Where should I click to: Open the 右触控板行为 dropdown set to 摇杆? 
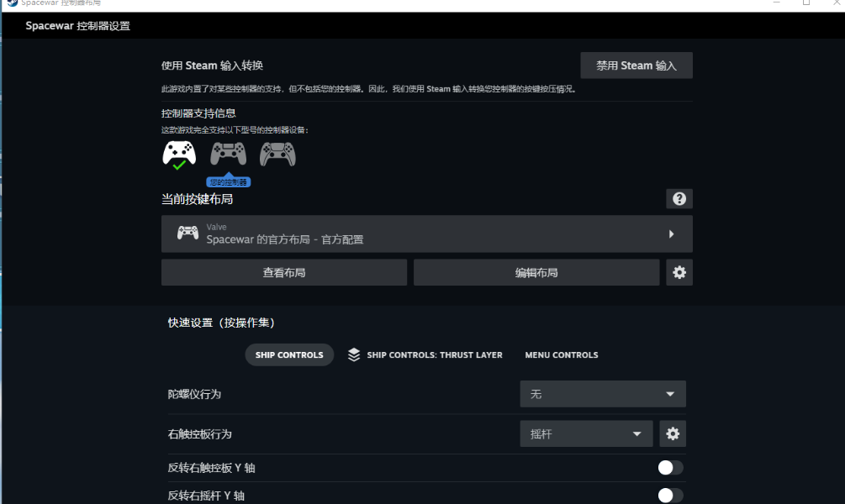[x=586, y=433]
